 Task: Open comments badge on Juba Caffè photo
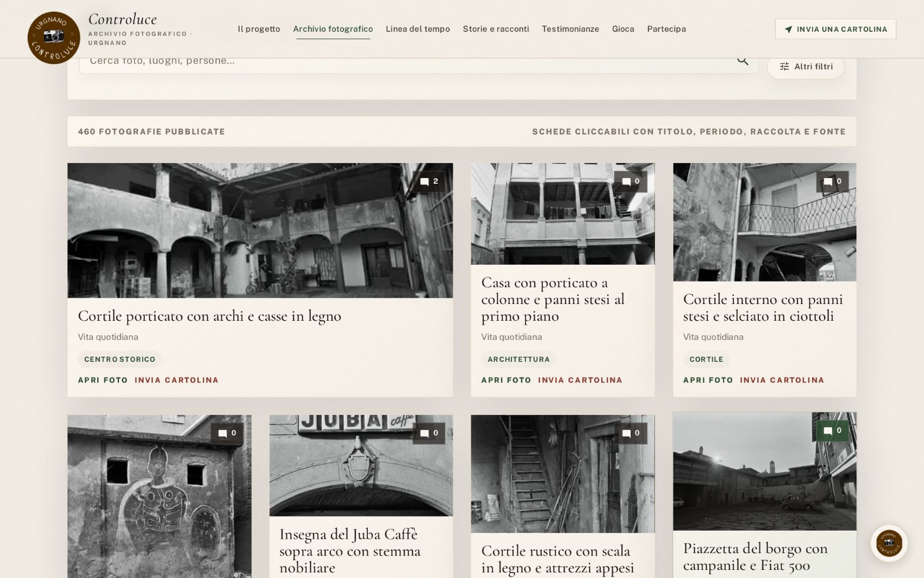tap(429, 433)
